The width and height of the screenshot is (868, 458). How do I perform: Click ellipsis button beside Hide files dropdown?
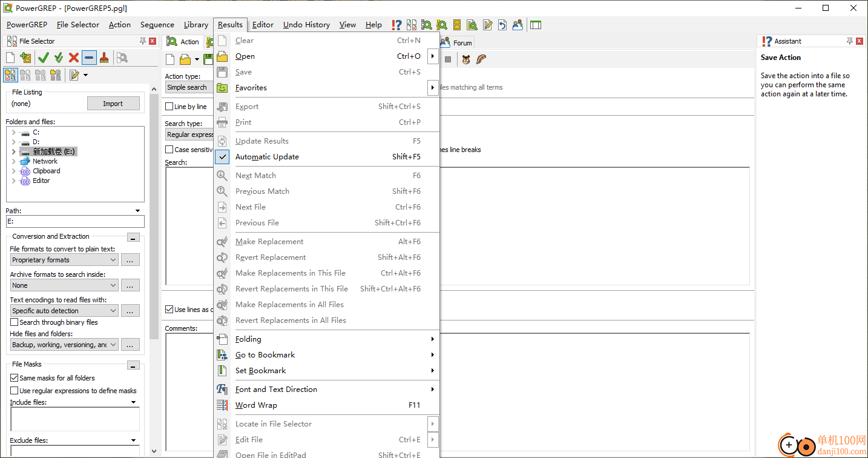click(x=130, y=345)
